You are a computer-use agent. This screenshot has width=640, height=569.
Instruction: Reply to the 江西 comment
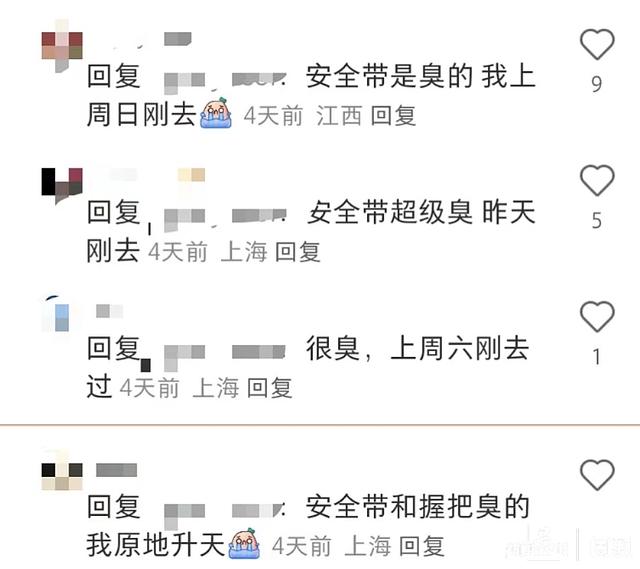tap(393, 116)
